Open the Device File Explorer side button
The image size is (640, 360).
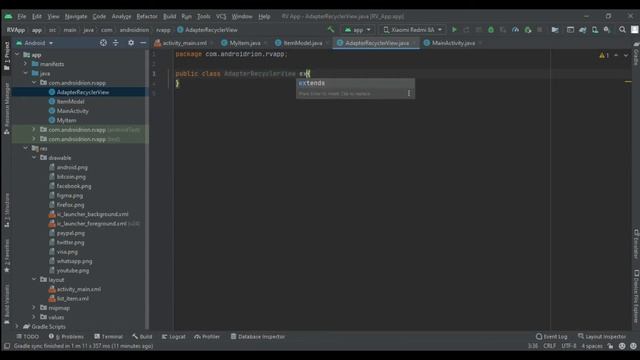(636, 296)
